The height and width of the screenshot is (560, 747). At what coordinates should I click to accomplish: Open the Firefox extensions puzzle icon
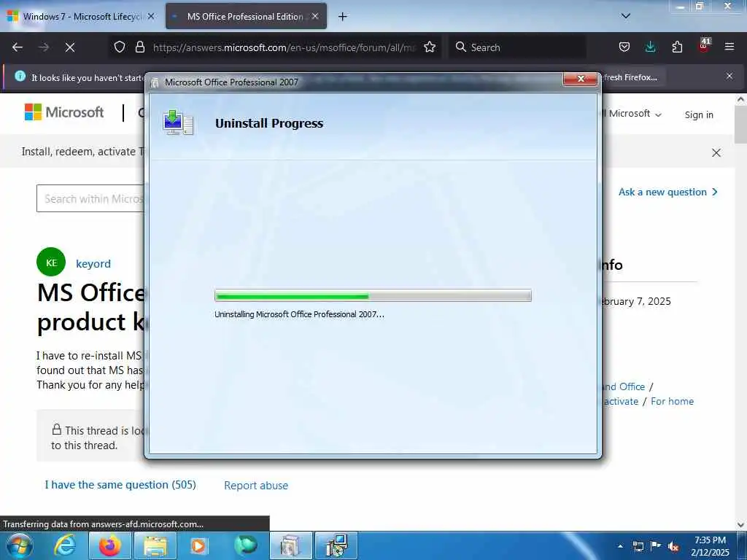coord(677,47)
